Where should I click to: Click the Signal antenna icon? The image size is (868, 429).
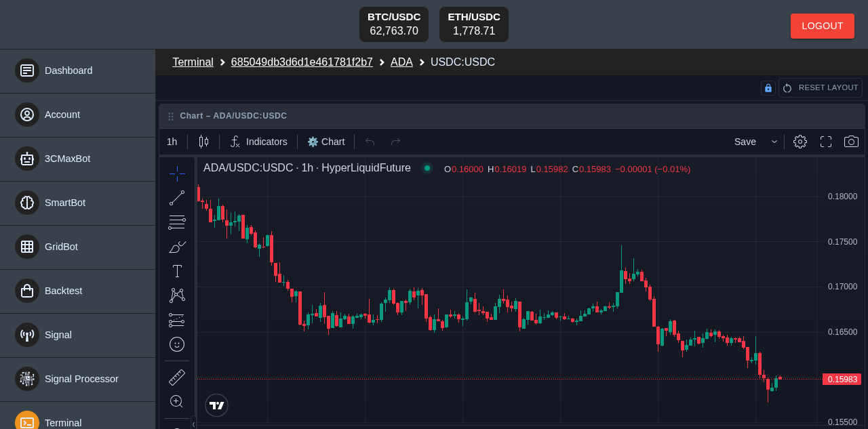27,335
